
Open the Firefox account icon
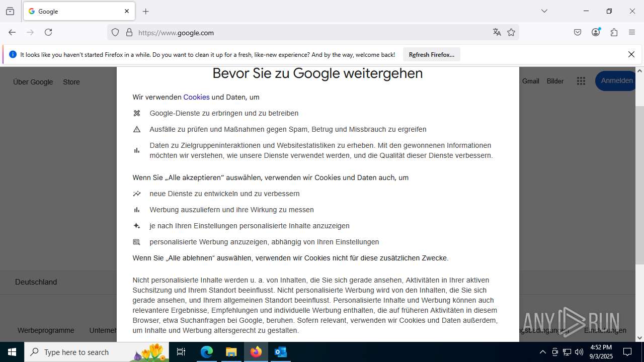pos(596,32)
